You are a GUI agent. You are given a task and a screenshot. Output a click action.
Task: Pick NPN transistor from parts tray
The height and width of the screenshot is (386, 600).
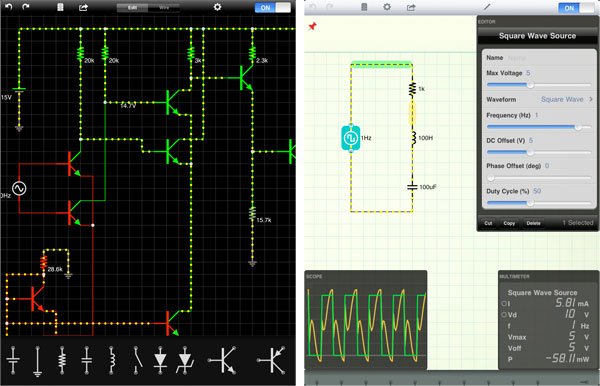[x=222, y=360]
